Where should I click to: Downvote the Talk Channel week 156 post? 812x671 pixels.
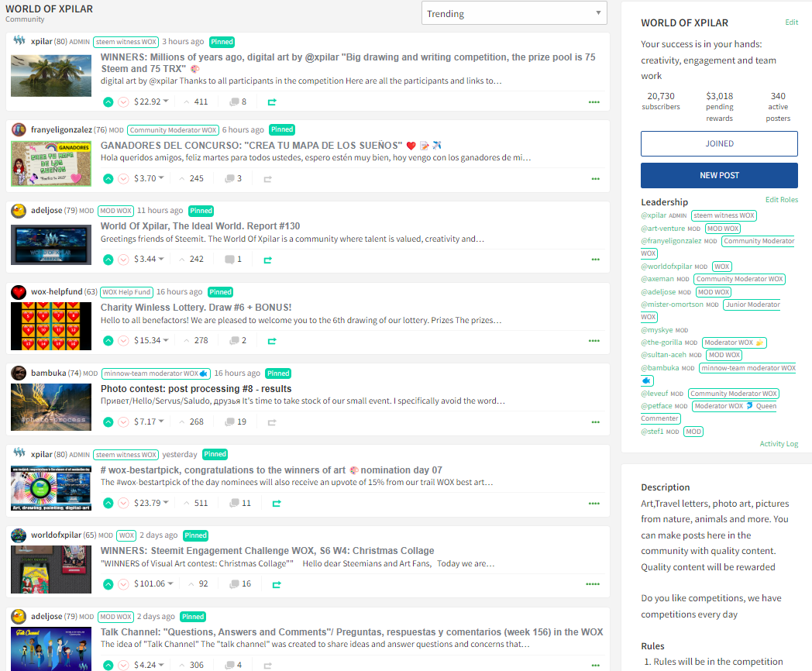[123, 666]
